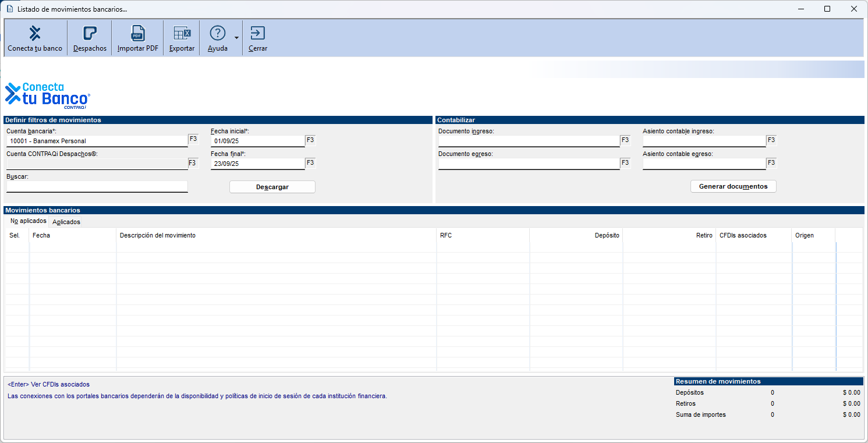
Task: Open F3 lookup for Documento ingreso
Action: pos(625,140)
